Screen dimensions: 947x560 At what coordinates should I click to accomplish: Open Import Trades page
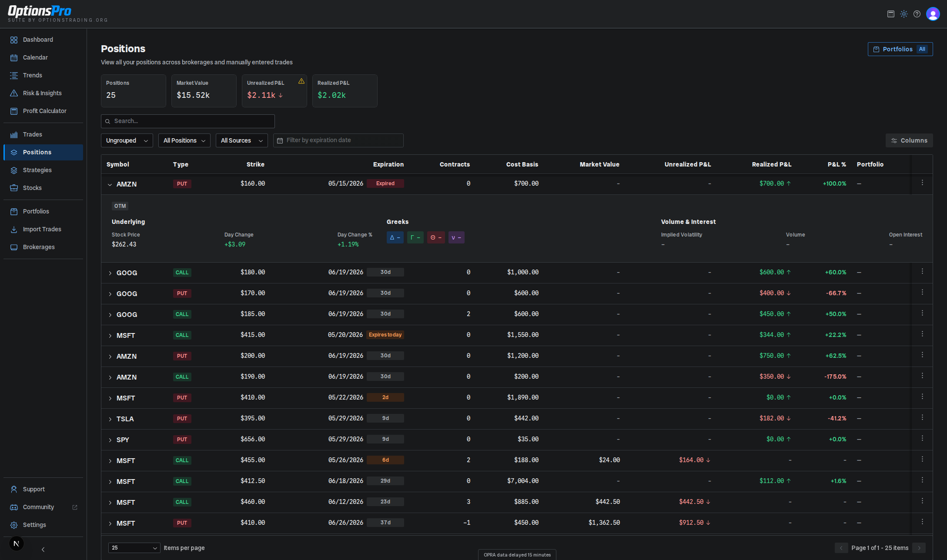pyautogui.click(x=43, y=229)
